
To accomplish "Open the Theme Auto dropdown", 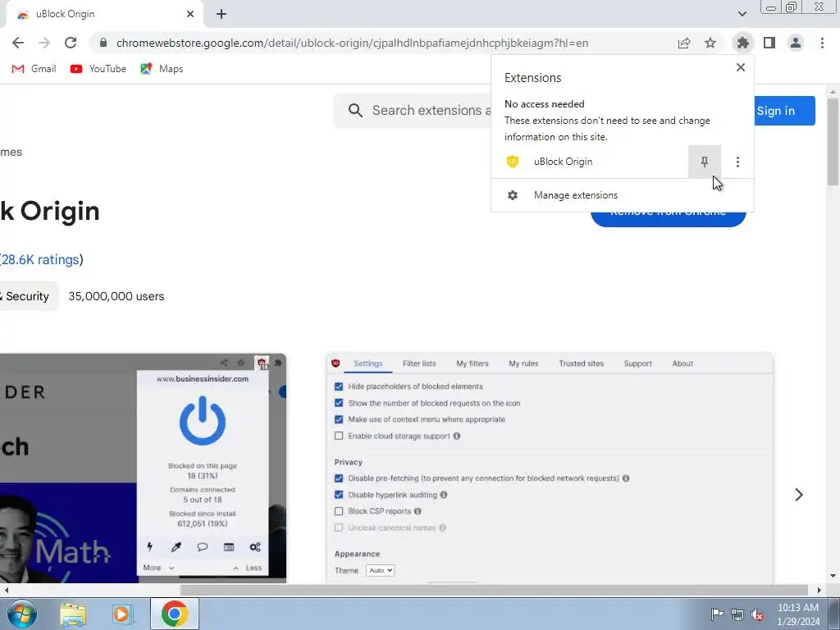I will click(x=381, y=571).
